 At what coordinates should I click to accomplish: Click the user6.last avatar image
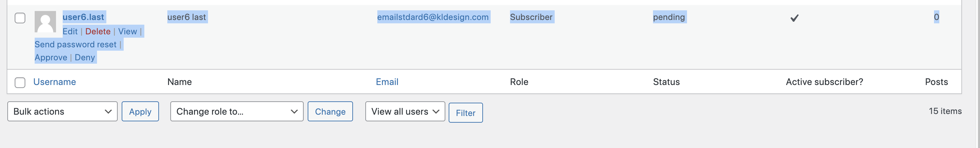(x=45, y=22)
